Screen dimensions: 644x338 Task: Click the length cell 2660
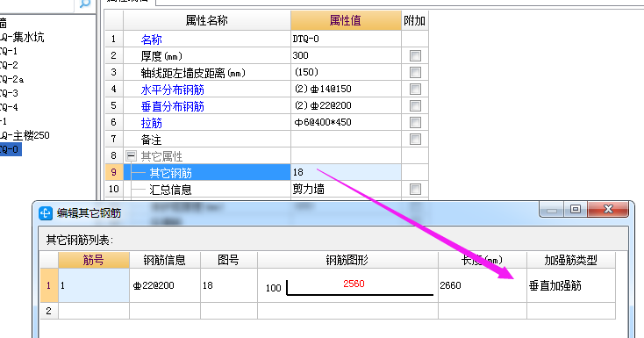click(483, 285)
